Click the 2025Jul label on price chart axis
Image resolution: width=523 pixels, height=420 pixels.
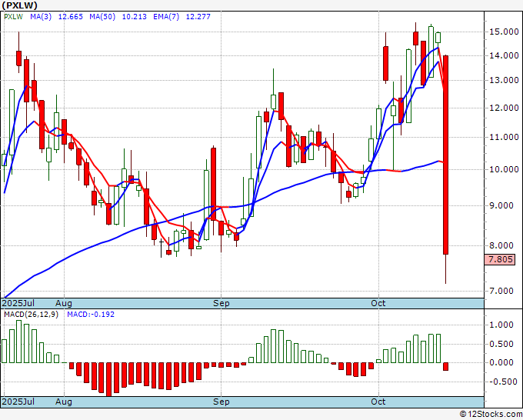[x=18, y=303]
